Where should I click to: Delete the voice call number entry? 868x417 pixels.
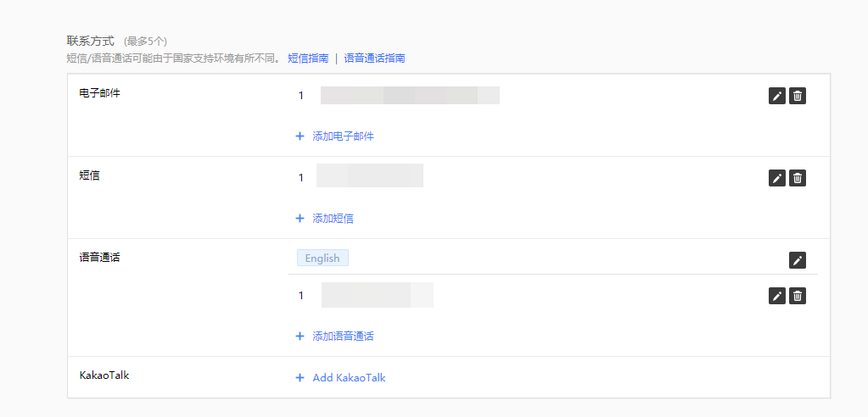pos(798,296)
